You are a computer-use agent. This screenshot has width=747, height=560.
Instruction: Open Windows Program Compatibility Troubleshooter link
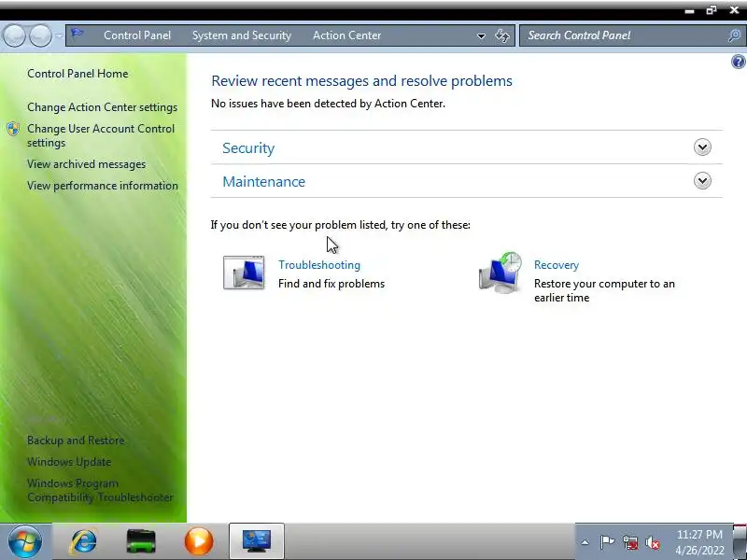100,490
